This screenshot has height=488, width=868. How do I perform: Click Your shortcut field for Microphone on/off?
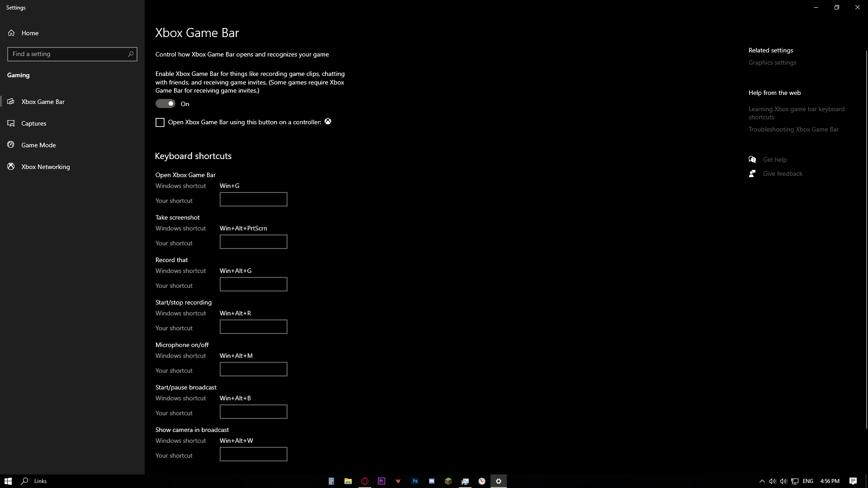[x=254, y=369]
